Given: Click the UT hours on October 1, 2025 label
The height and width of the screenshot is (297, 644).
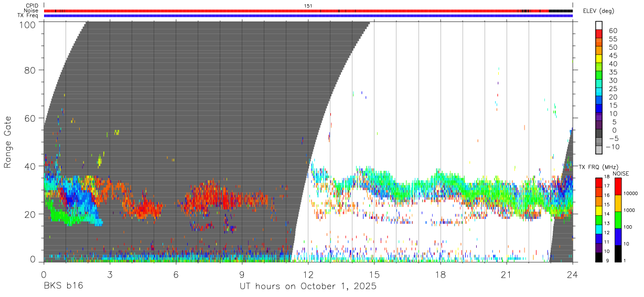Looking at the screenshot, I should [x=308, y=287].
